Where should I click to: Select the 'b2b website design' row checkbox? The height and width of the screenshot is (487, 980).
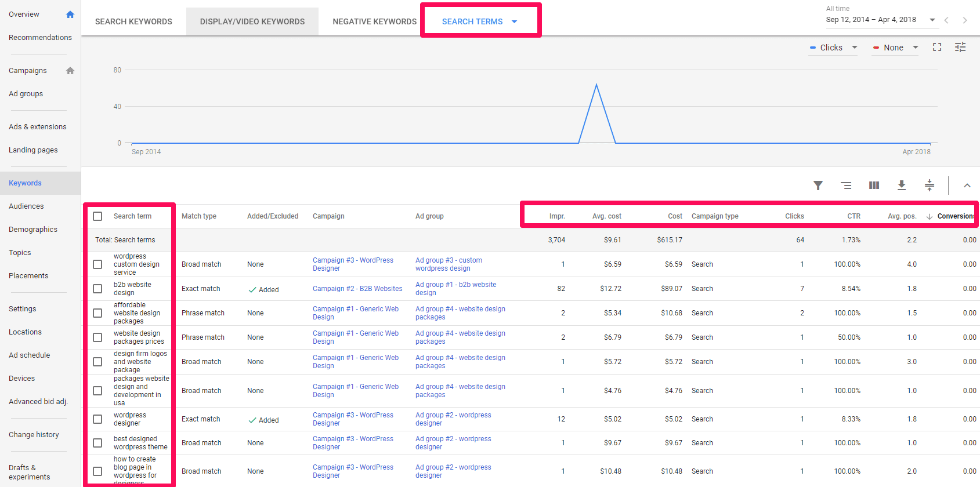97,289
